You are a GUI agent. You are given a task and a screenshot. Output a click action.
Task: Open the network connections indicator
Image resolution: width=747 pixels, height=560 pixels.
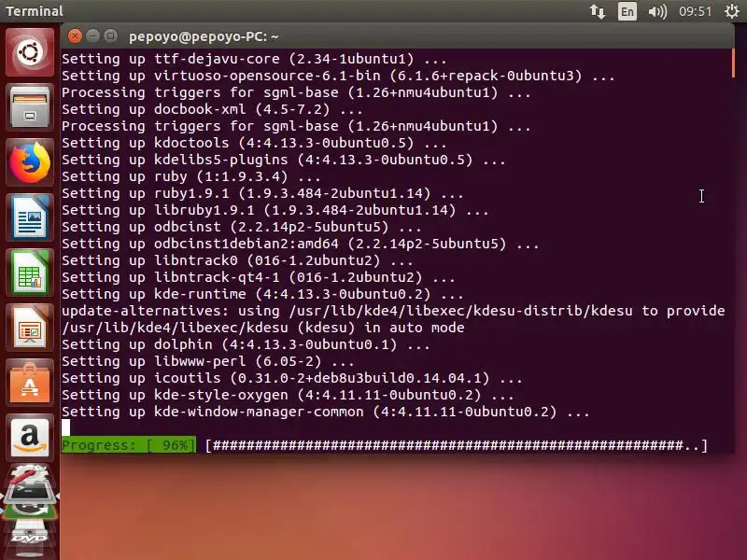click(x=598, y=11)
